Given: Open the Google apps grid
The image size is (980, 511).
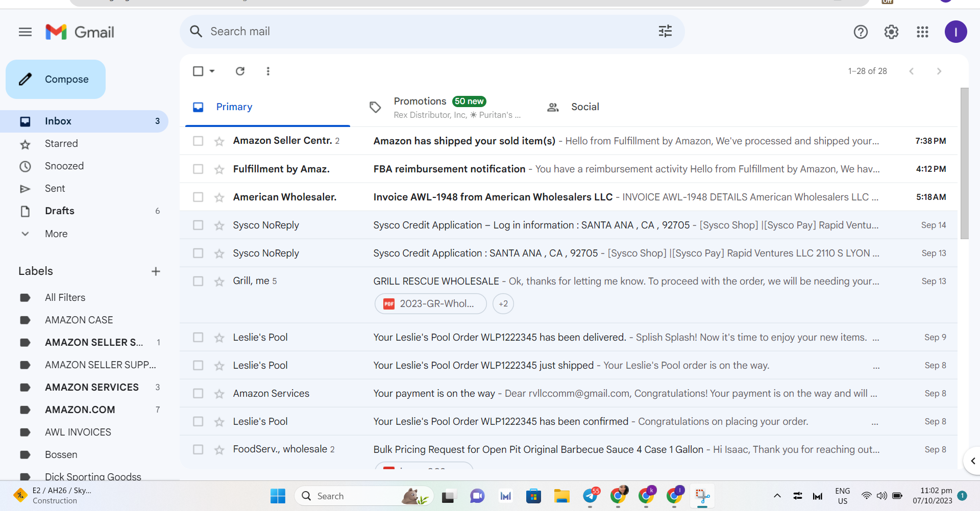Looking at the screenshot, I should point(922,32).
